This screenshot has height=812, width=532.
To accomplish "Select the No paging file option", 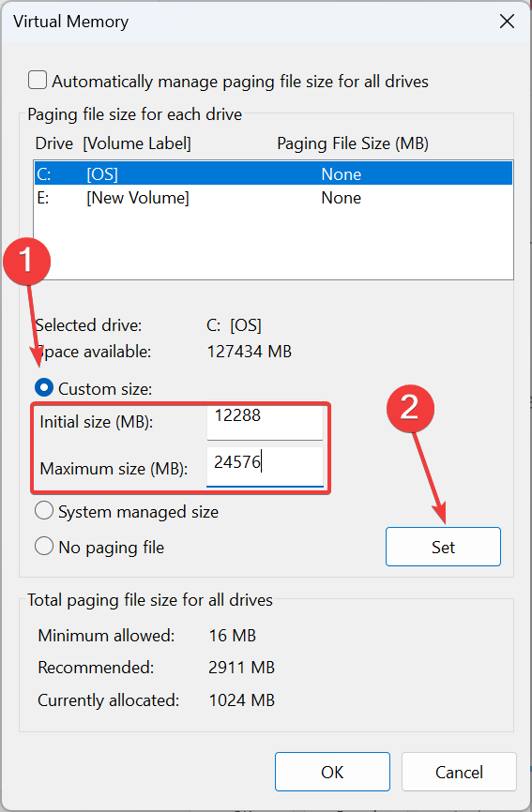I will pyautogui.click(x=44, y=546).
